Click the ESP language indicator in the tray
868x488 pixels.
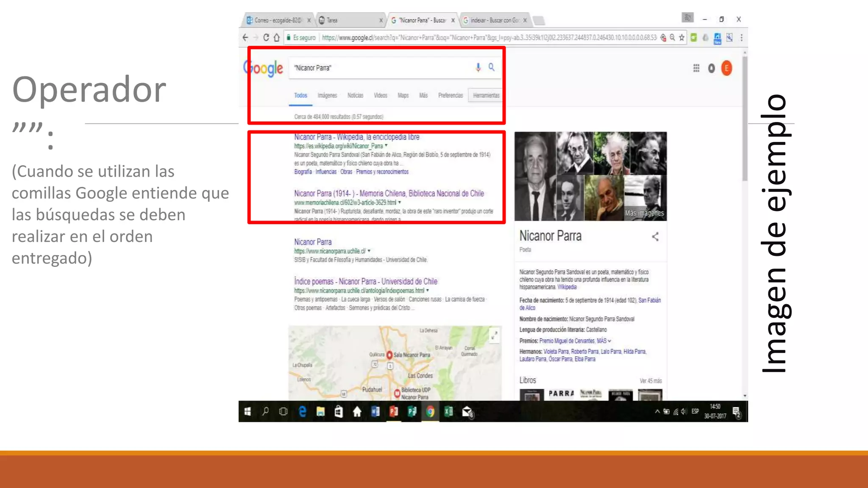click(695, 411)
